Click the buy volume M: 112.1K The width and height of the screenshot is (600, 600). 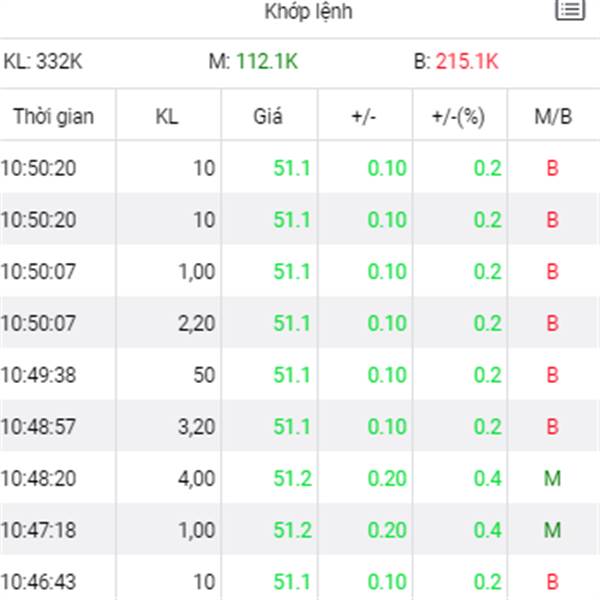pos(253,61)
